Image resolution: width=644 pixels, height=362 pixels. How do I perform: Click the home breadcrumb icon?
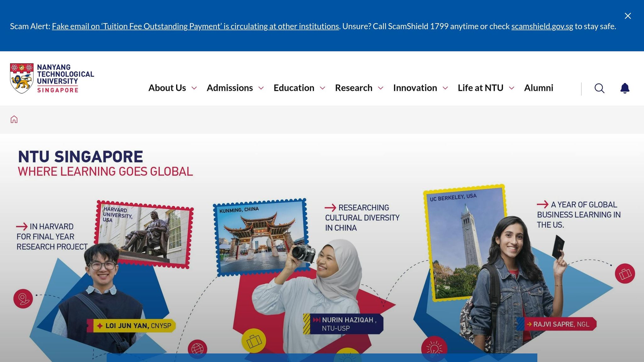[x=14, y=119]
